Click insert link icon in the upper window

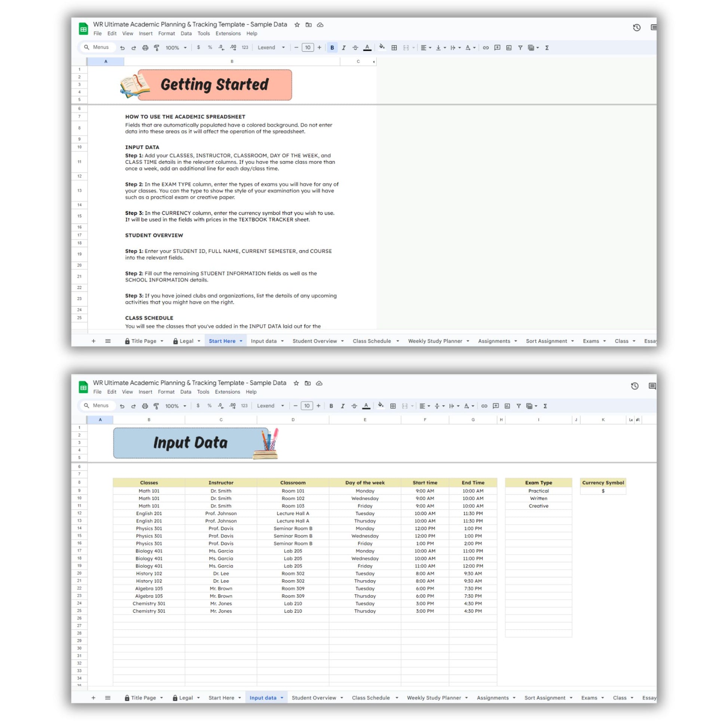(486, 48)
